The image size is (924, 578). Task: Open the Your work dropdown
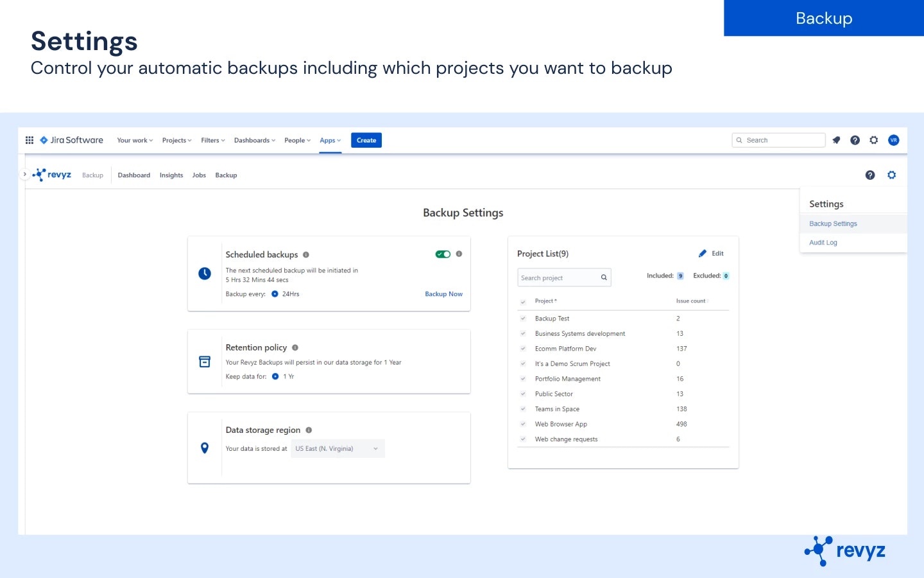[x=135, y=140]
